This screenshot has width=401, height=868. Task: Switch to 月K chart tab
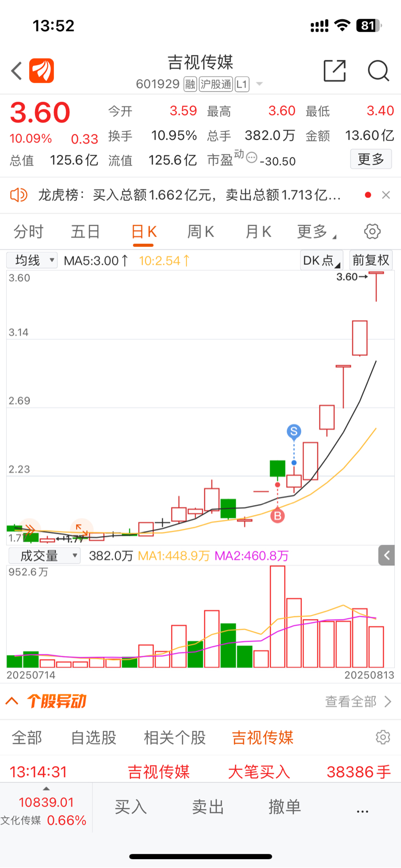[x=258, y=232]
